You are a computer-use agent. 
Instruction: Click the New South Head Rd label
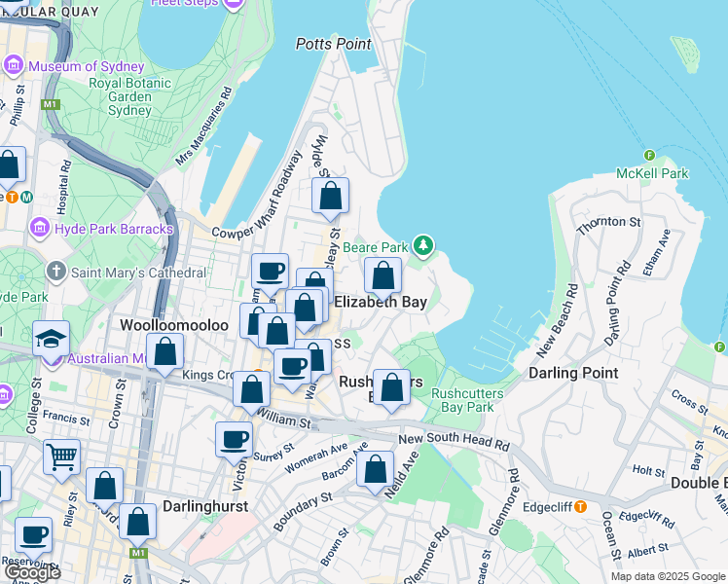click(455, 441)
